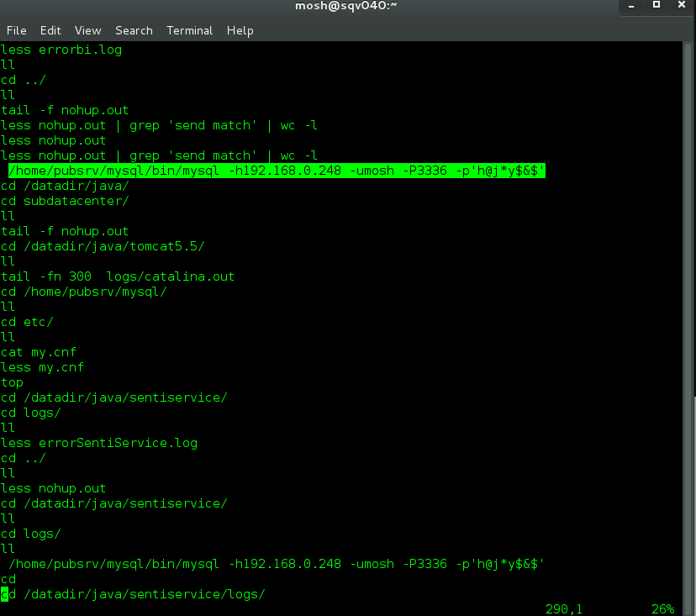Click the window title mosh@sqv040:~
Viewport: 696px width, 616px height.
point(345,5)
